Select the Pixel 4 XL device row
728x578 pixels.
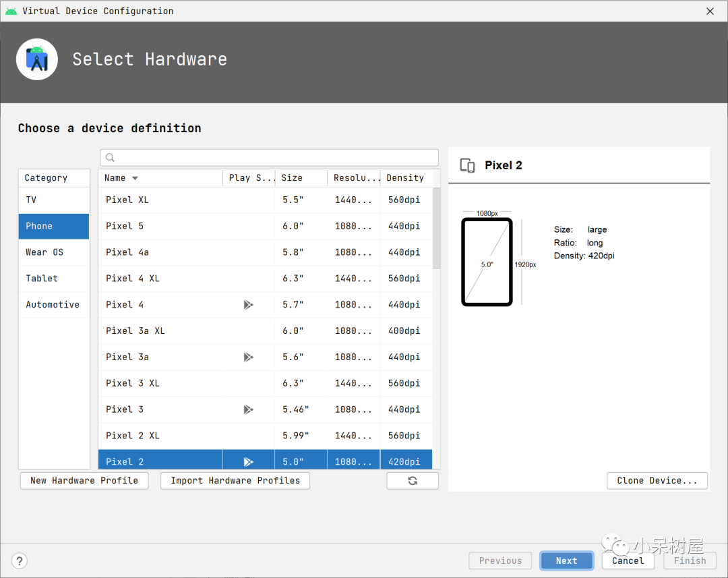265,279
